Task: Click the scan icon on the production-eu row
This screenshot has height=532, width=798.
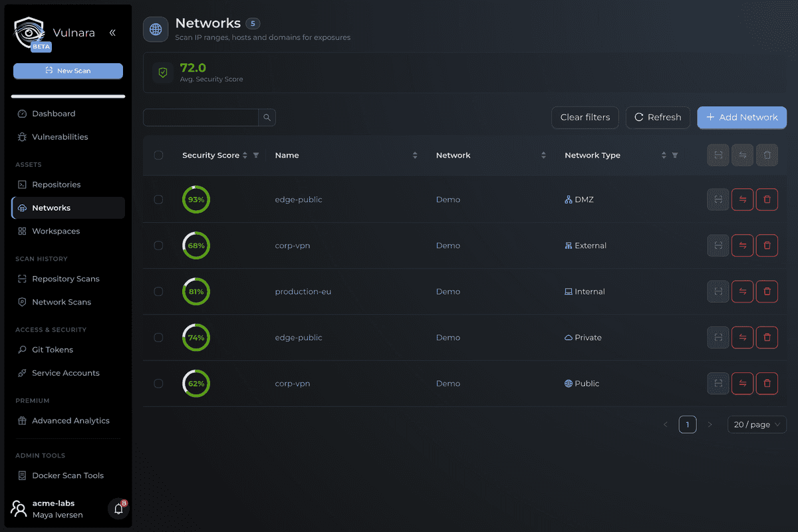Action: tap(718, 291)
